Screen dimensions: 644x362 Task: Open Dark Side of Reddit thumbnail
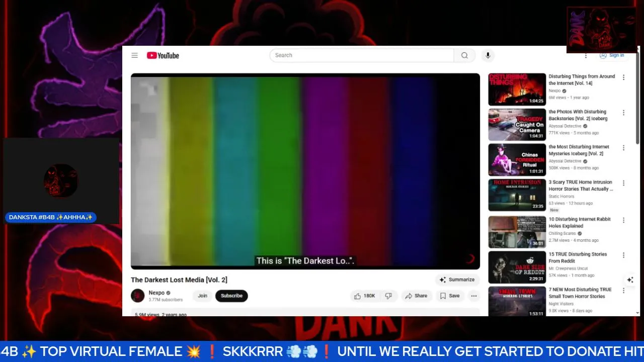pos(517,267)
